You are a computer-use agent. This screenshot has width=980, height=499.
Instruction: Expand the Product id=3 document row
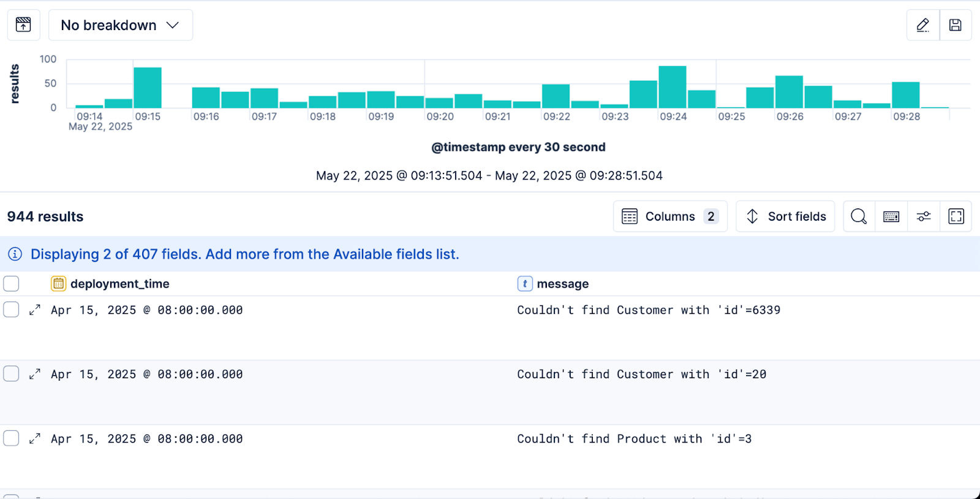pos(35,438)
